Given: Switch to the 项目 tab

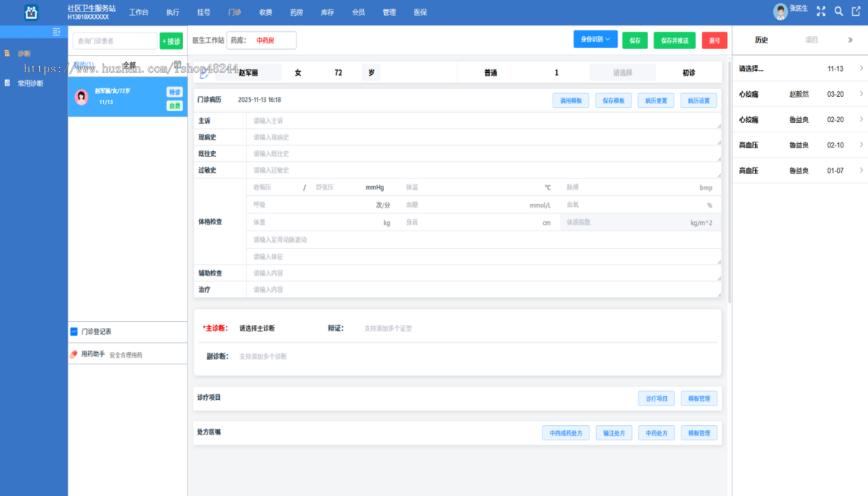Looking at the screenshot, I should pyautogui.click(x=812, y=40).
